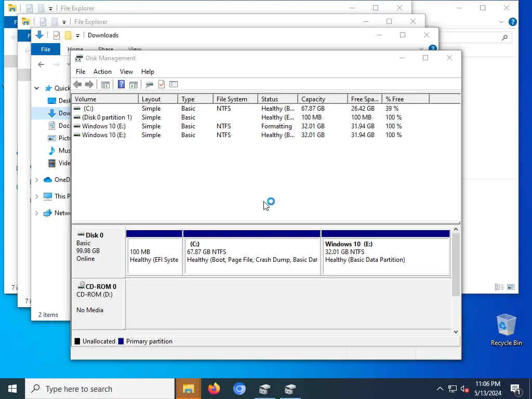Viewport: 532px width, 399px height.
Task: Sort by the Layout column header
Action: (158, 99)
